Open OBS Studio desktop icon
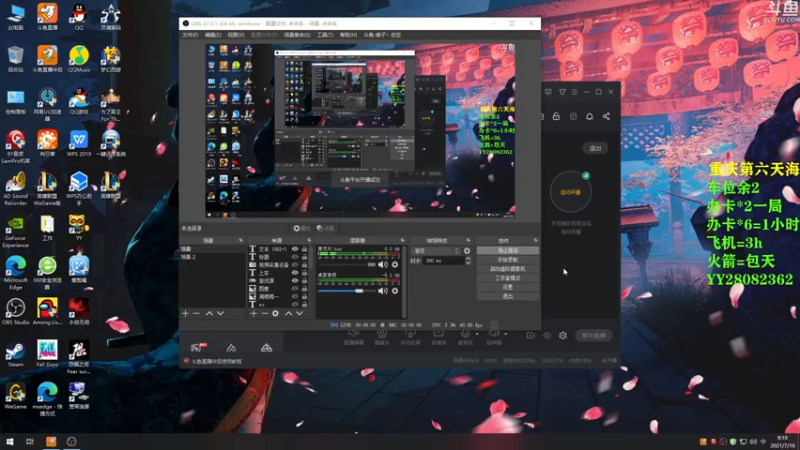 (15, 312)
